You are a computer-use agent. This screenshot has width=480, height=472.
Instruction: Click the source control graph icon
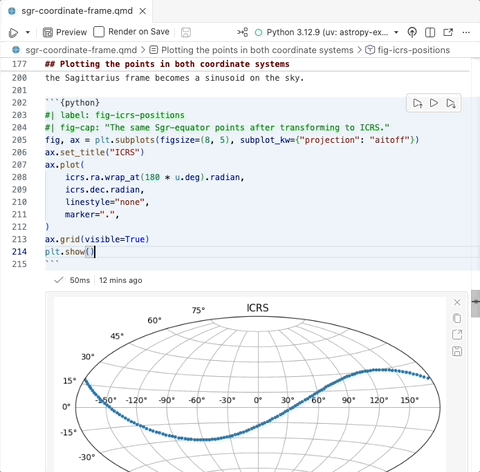tap(243, 32)
